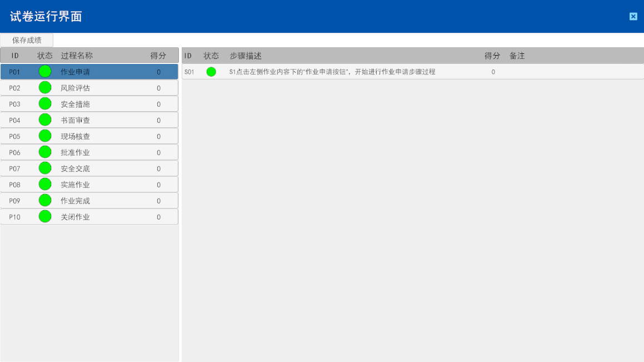The image size is (644, 362).
Task: Click the status light for 现场核查
Action: click(x=44, y=136)
